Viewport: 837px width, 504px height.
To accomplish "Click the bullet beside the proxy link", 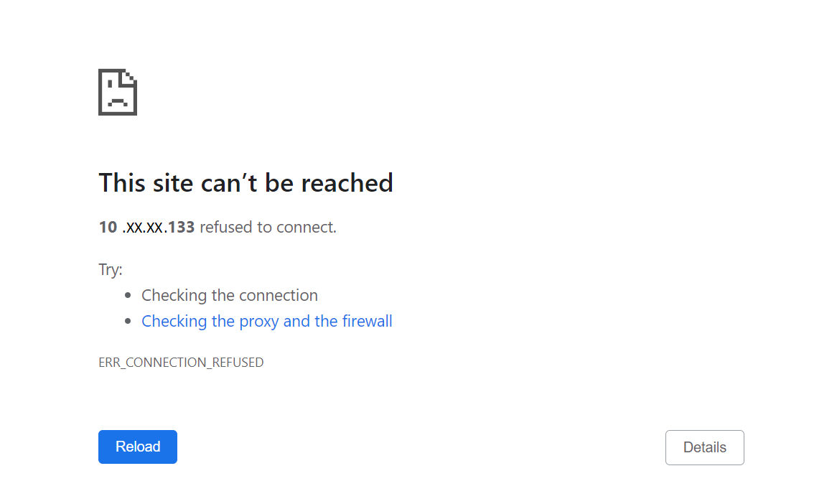I will [128, 321].
